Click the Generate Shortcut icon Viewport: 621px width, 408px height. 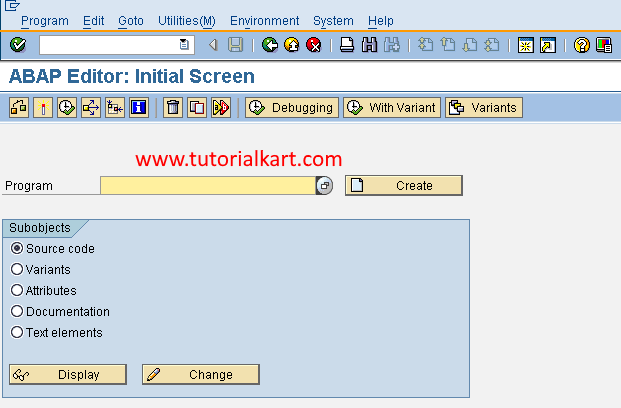(548, 45)
